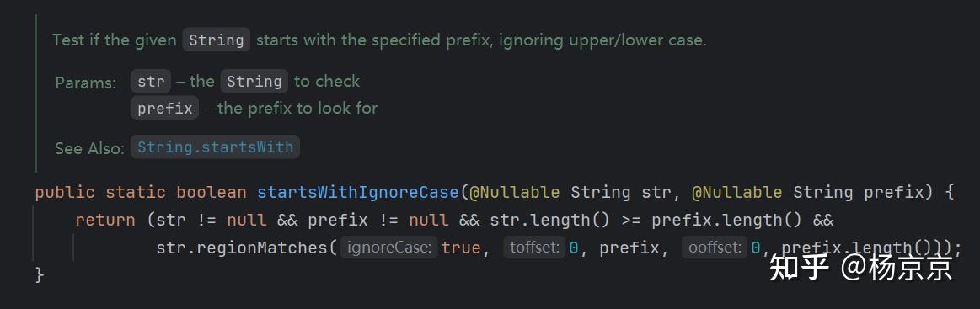Click the toffset inlay hint
980x309 pixels.
[x=534, y=248]
